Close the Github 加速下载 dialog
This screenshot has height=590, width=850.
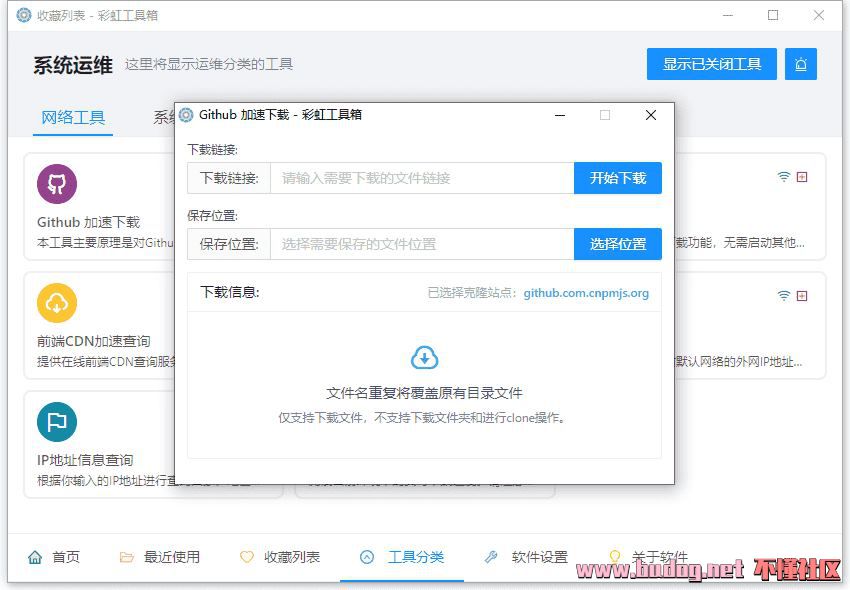651,115
